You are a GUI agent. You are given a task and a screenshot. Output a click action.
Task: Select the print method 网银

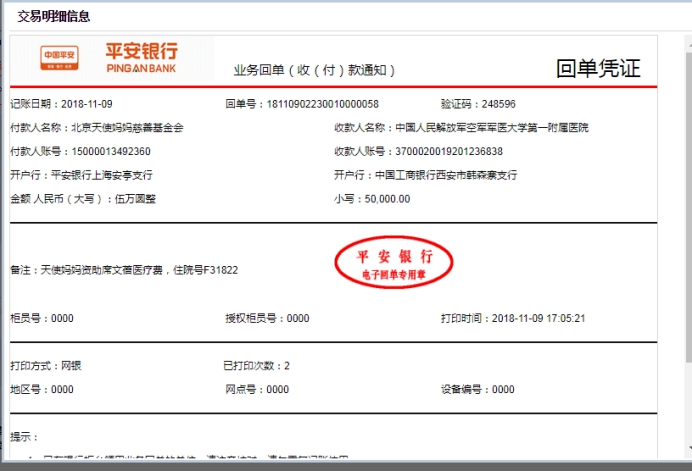tap(71, 366)
